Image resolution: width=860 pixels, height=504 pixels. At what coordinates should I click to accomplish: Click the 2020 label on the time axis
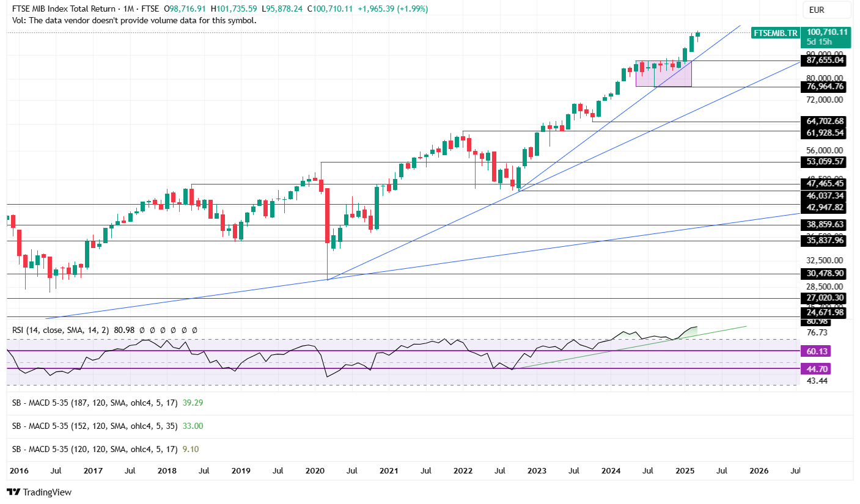(315, 471)
